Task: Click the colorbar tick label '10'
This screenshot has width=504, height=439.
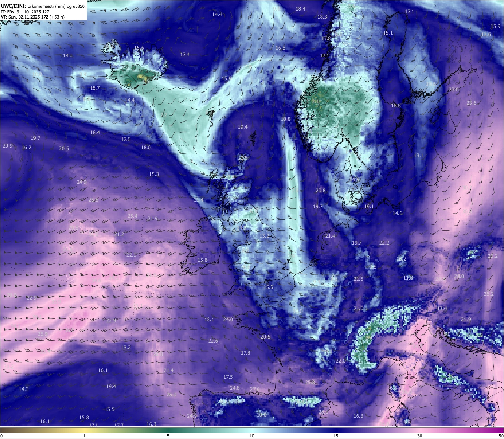Action: tap(252, 436)
